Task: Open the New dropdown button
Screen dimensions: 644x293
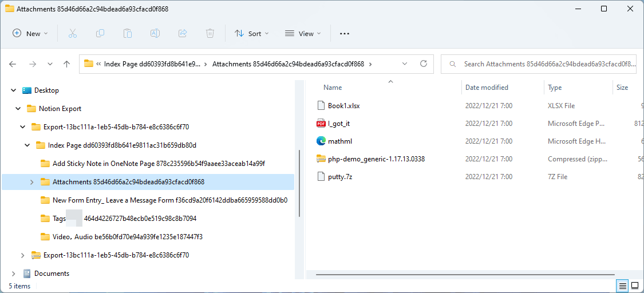Action: (30, 34)
